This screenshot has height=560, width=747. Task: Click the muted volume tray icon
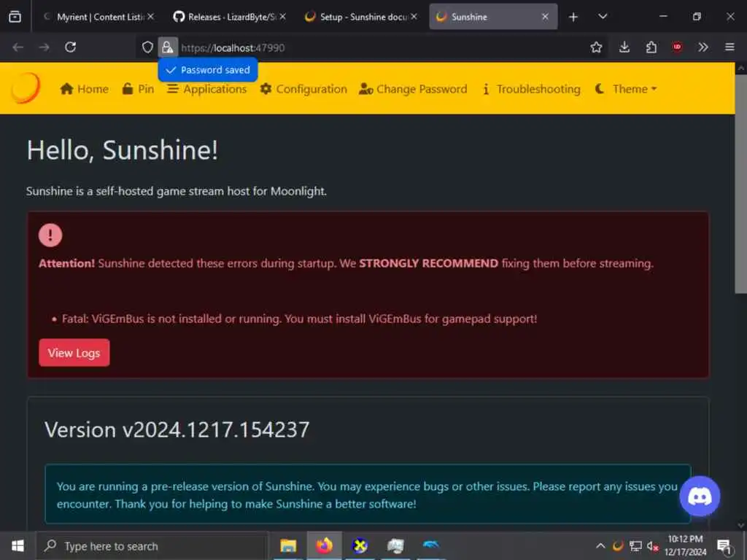point(652,545)
